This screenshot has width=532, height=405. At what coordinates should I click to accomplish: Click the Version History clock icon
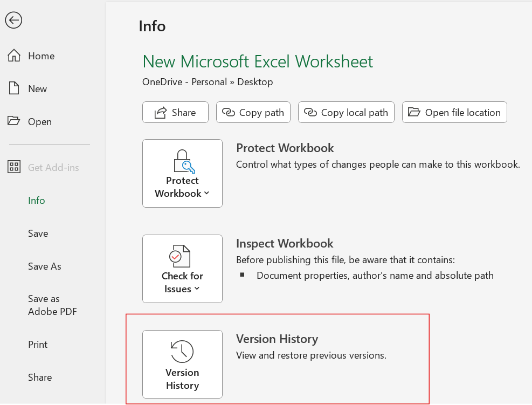[182, 351]
